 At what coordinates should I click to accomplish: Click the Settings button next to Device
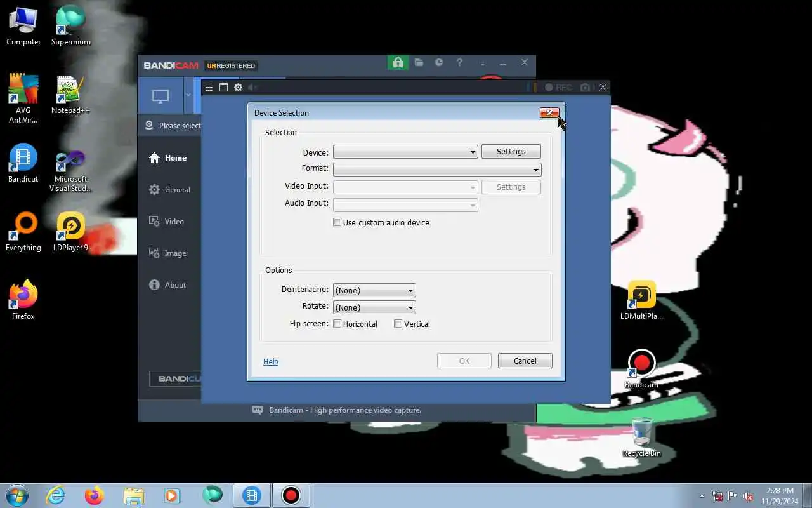[x=511, y=152]
